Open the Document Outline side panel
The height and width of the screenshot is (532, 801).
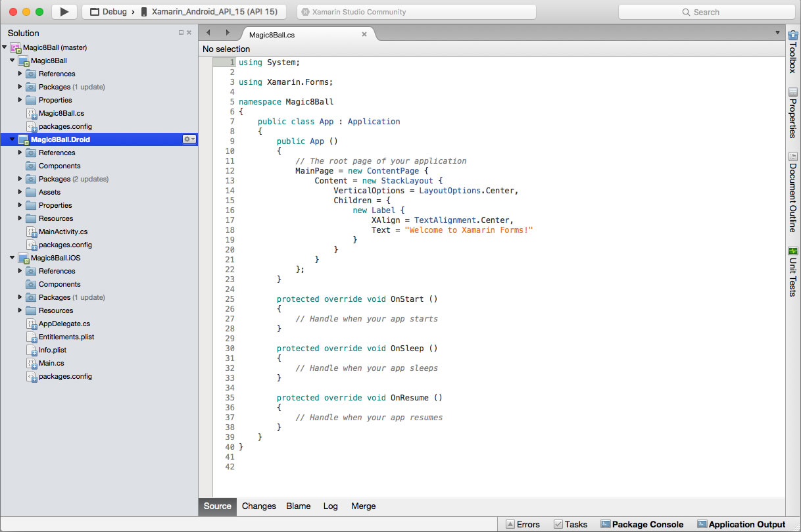(793, 191)
